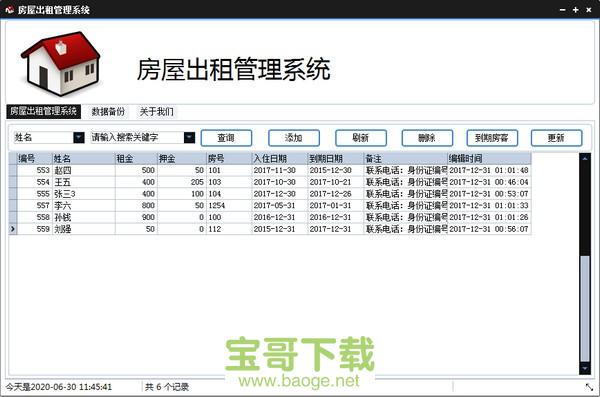Select the deposit cell 205
This screenshot has width=600, height=397.
point(182,182)
